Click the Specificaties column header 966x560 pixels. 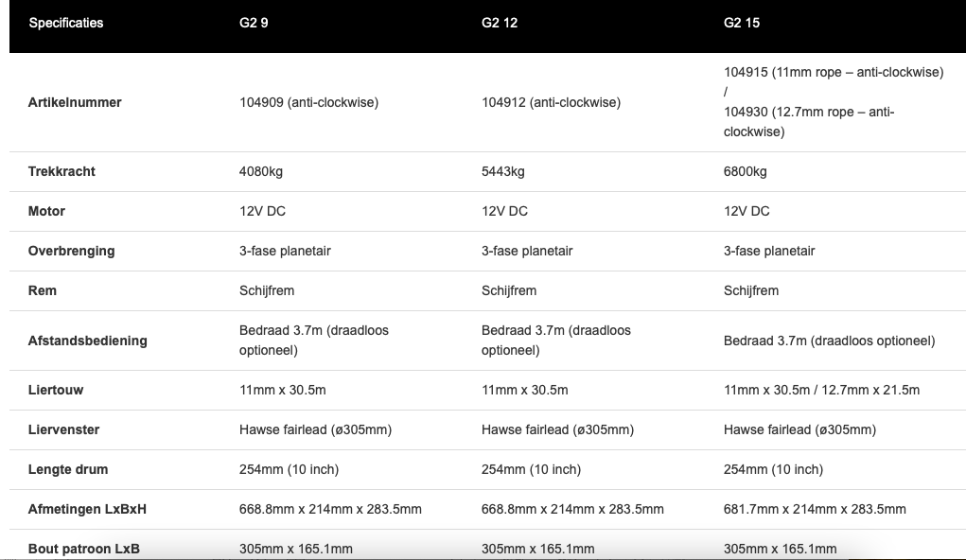66,23
